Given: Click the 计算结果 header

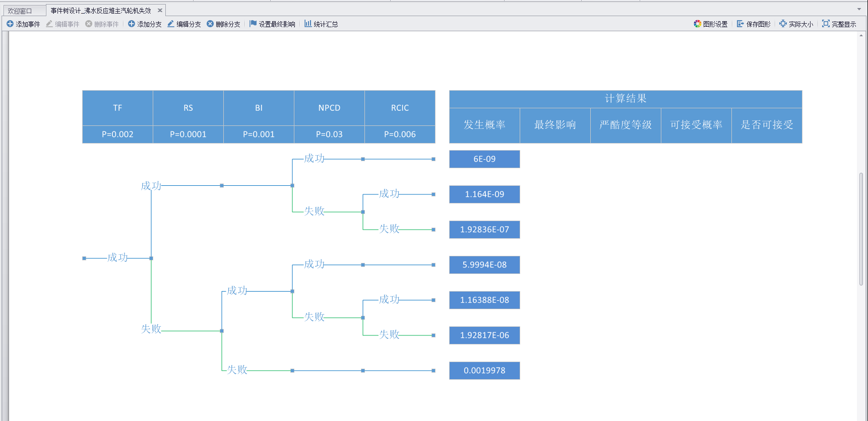Looking at the screenshot, I should pos(626,99).
